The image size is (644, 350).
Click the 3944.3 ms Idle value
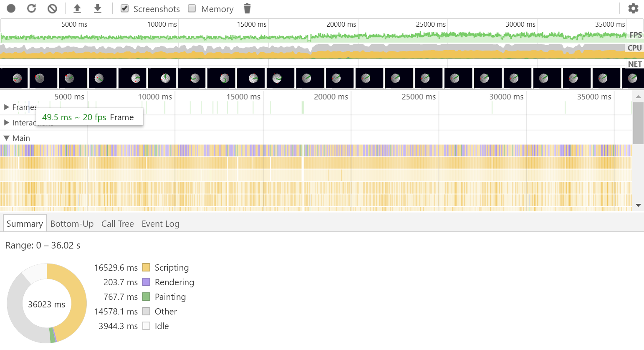118,326
